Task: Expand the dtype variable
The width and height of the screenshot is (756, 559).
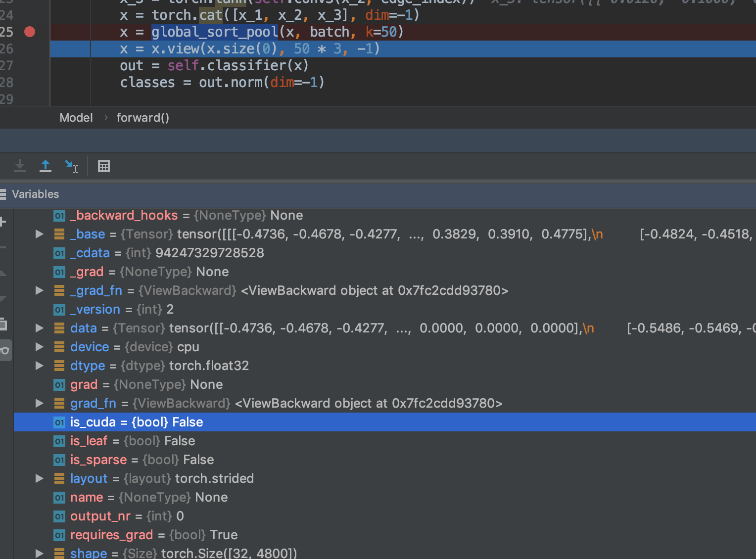Action: 39,366
